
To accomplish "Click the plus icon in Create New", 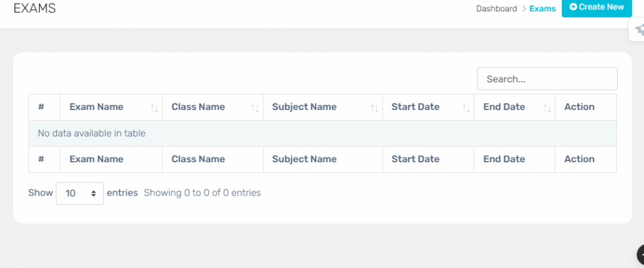I will pos(574,7).
